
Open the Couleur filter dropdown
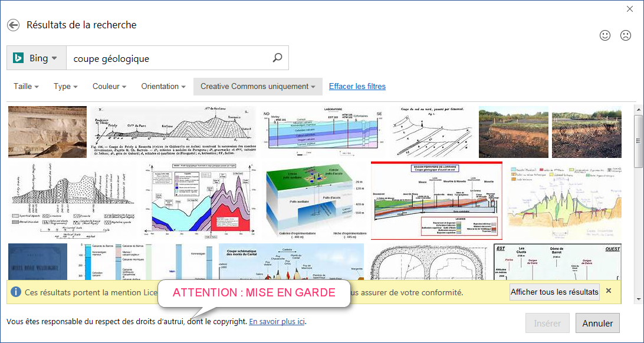pyautogui.click(x=109, y=87)
